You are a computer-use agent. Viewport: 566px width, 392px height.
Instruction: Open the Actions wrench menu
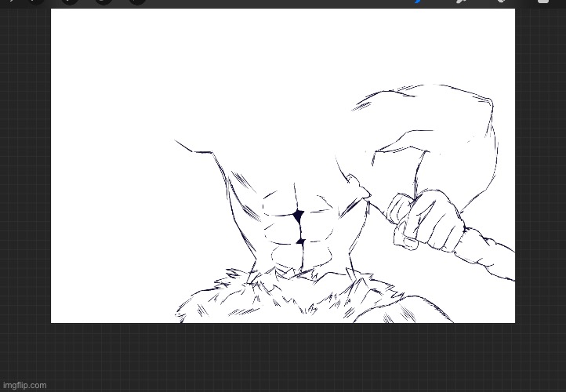coord(37,2)
